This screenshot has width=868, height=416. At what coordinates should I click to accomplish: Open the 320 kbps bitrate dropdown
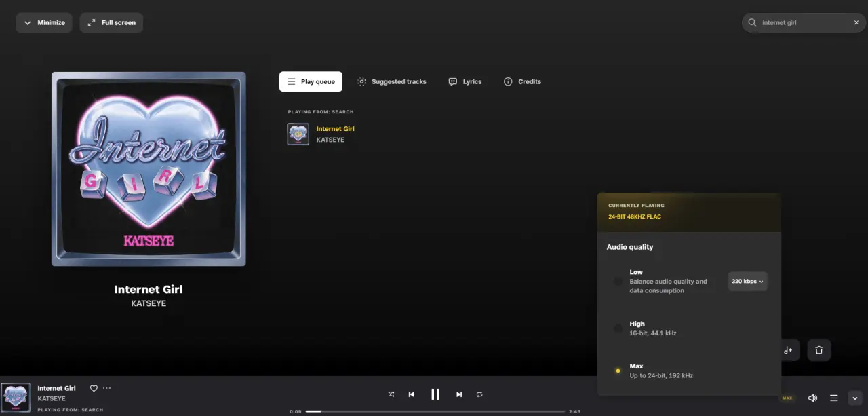[x=748, y=281]
